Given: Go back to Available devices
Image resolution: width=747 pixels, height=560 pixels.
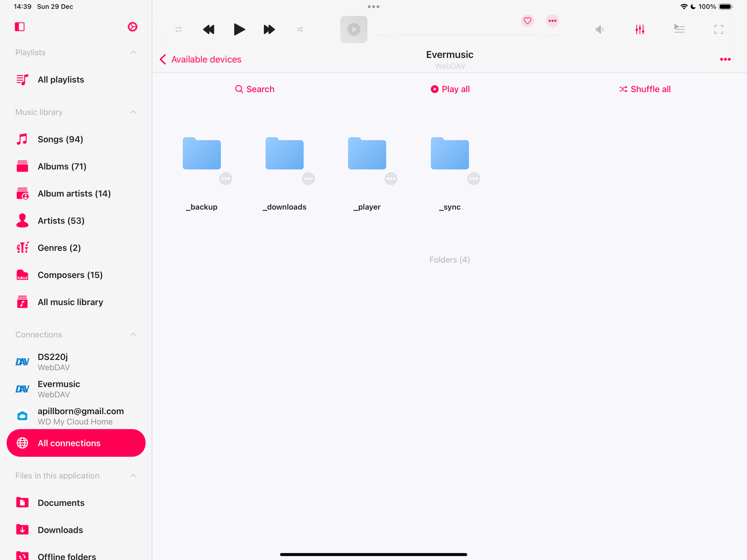Looking at the screenshot, I should [201, 59].
